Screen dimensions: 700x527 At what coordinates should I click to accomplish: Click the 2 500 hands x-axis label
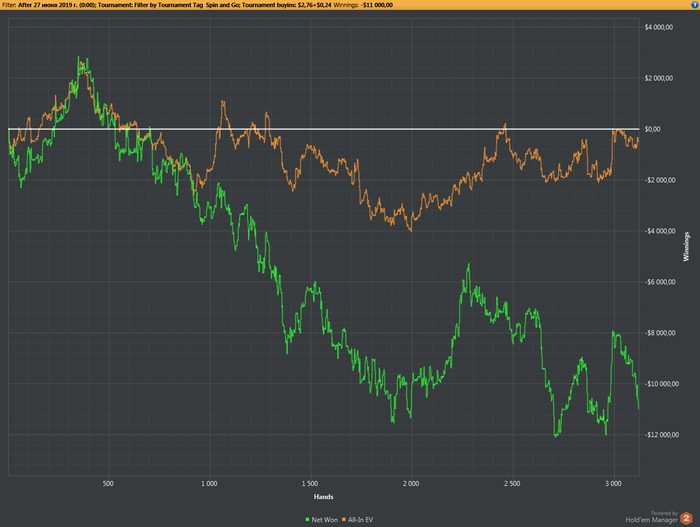[512, 484]
